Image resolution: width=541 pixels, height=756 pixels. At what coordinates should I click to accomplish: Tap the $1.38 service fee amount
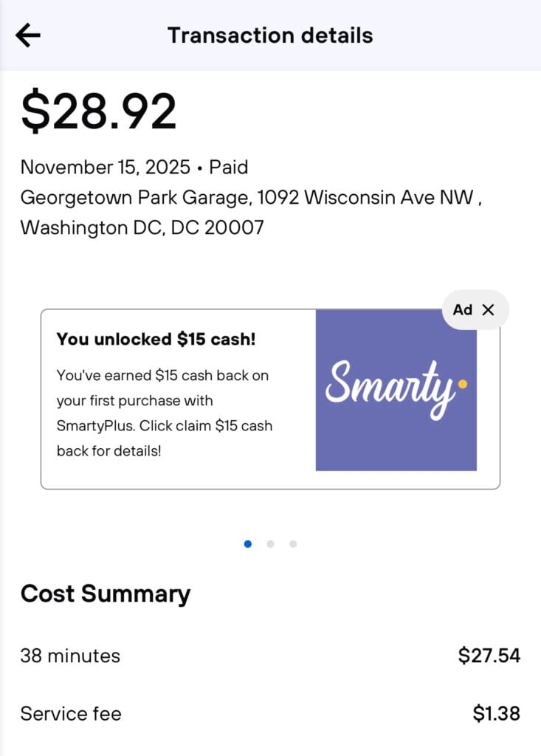point(496,714)
